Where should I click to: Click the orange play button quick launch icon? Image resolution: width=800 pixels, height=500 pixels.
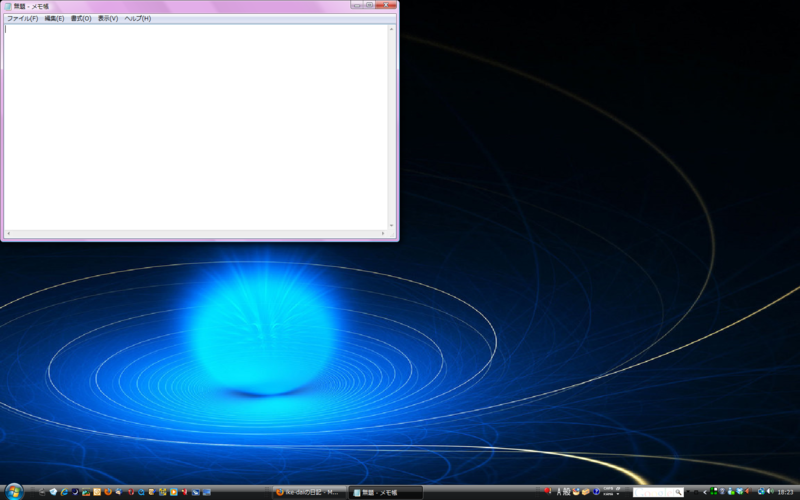pos(173,492)
